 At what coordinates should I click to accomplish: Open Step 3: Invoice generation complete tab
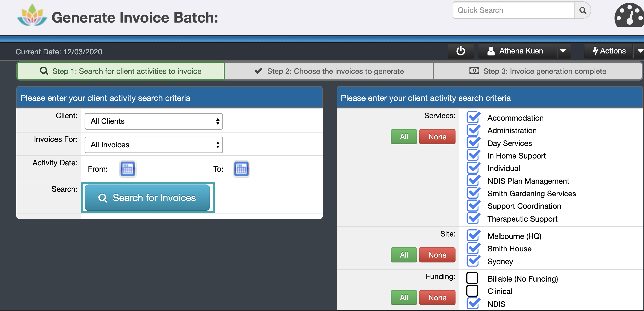point(538,71)
